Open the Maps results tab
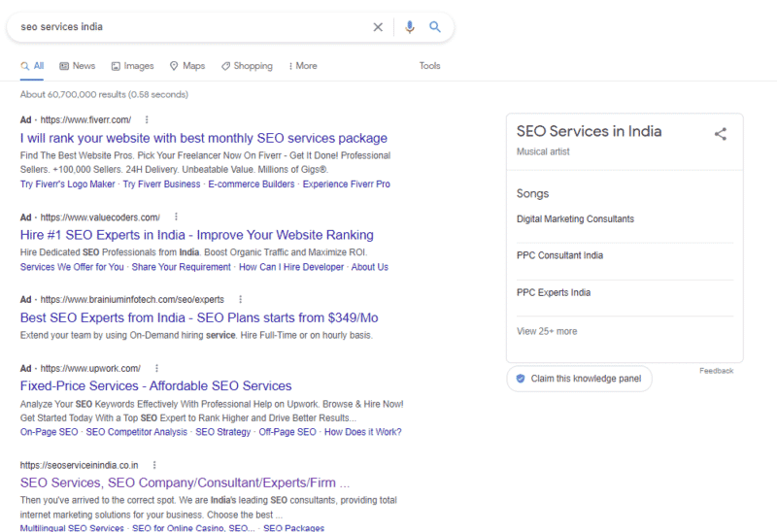This screenshot has height=532, width=777. [187, 66]
